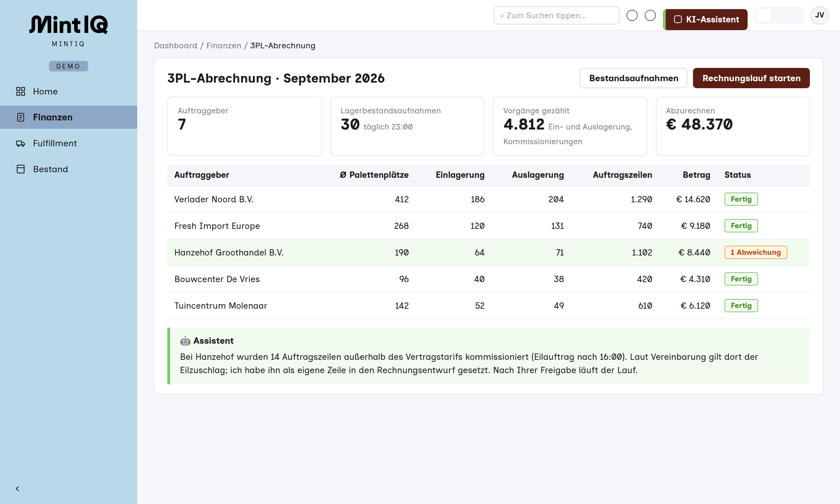Sort by the Ø Palettenplätze column header

point(374,175)
